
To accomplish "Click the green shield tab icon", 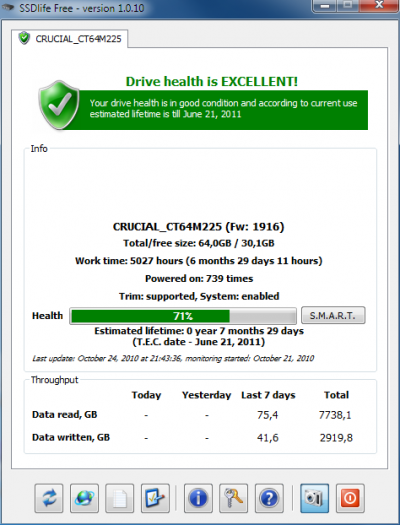I will [24, 38].
